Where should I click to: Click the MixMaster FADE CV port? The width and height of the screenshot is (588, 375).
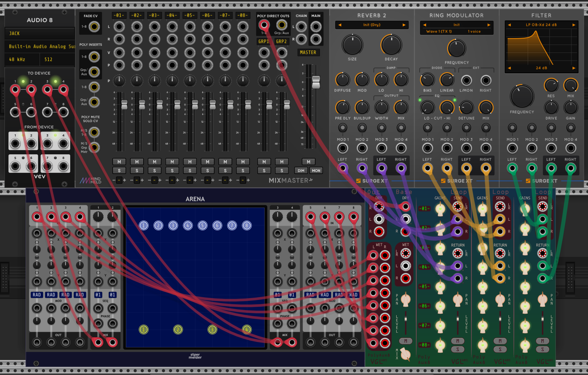[x=94, y=27]
